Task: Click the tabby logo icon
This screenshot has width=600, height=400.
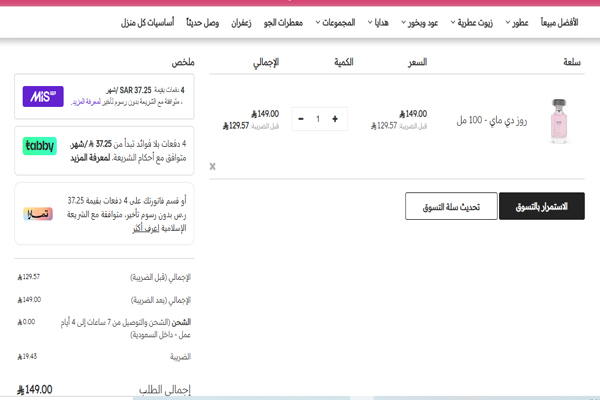Action: (x=39, y=146)
